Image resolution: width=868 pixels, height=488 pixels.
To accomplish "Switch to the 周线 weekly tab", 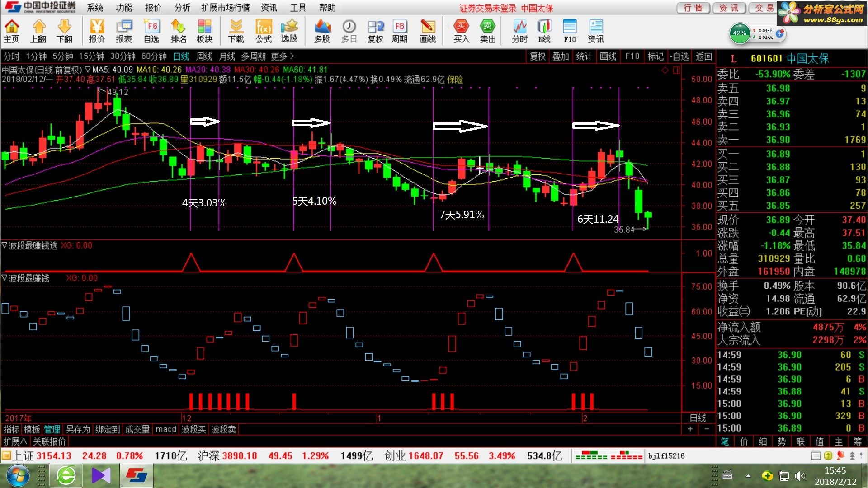I will pos(204,56).
